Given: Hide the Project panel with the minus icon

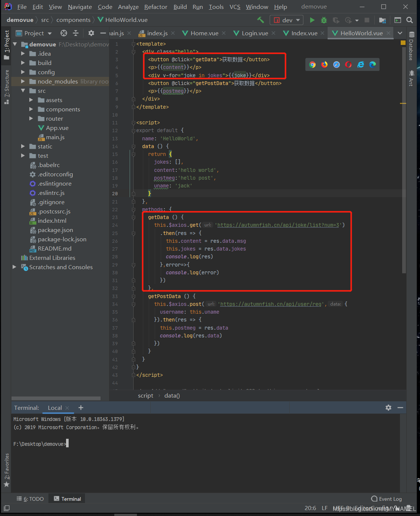Looking at the screenshot, I should (x=103, y=33).
